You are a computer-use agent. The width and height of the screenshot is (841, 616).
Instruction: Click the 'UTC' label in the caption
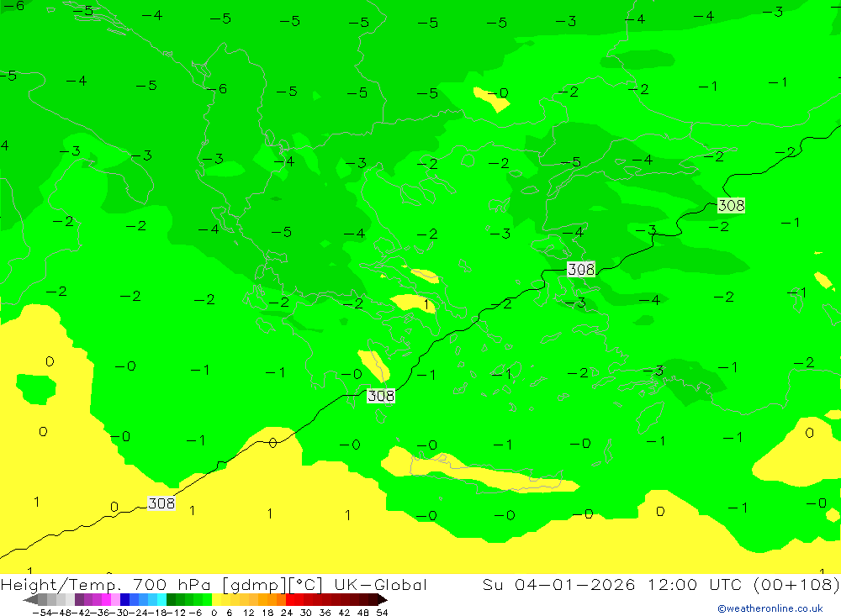[x=725, y=584]
